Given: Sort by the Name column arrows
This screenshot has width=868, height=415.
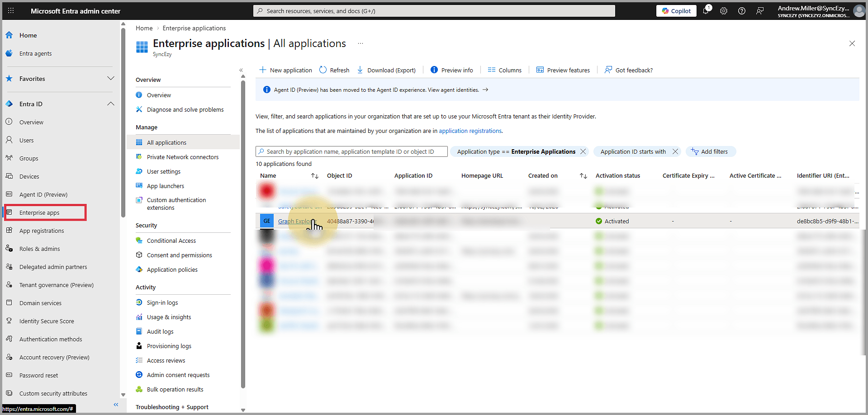Looking at the screenshot, I should (315, 176).
